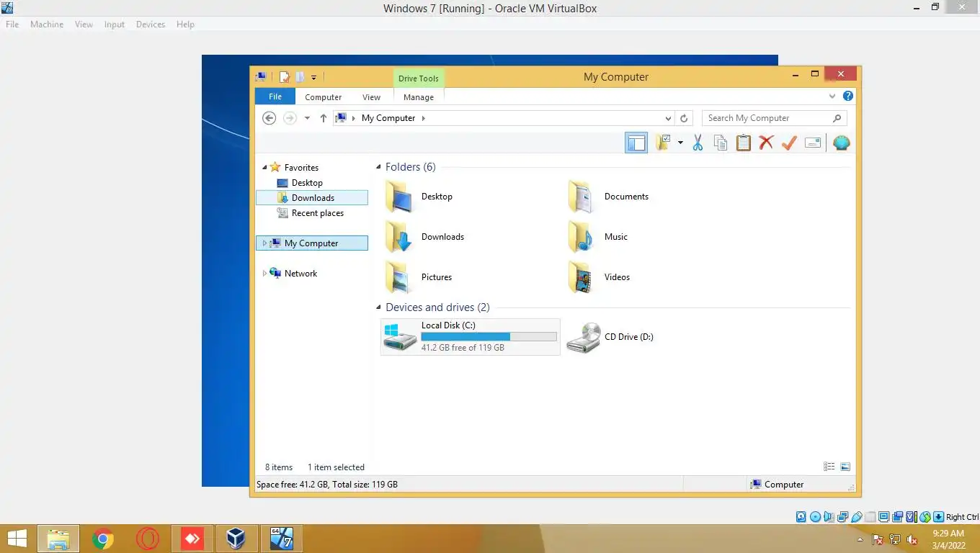Screen dimensions: 980x553
Task: Select Desktop under Favorites
Action: coord(307,183)
